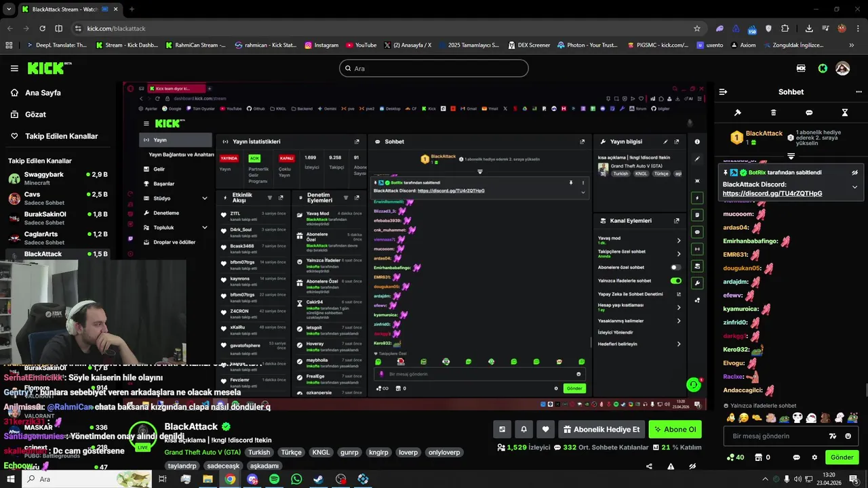The height and width of the screenshot is (488, 868).
Task: Open the Chrome downloads icon
Action: pos(809,28)
